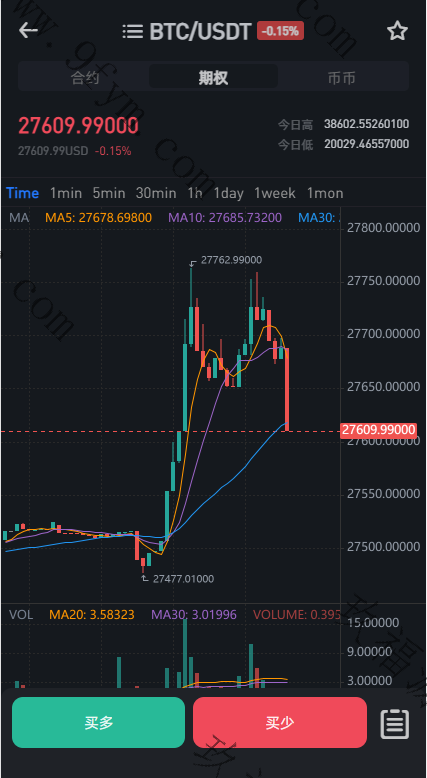
Task: Click the 27762.99000 high label on chart
Action: tap(231, 260)
